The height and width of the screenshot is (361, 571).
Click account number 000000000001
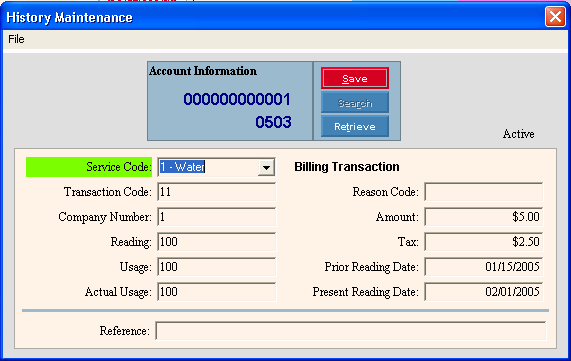coord(237,99)
